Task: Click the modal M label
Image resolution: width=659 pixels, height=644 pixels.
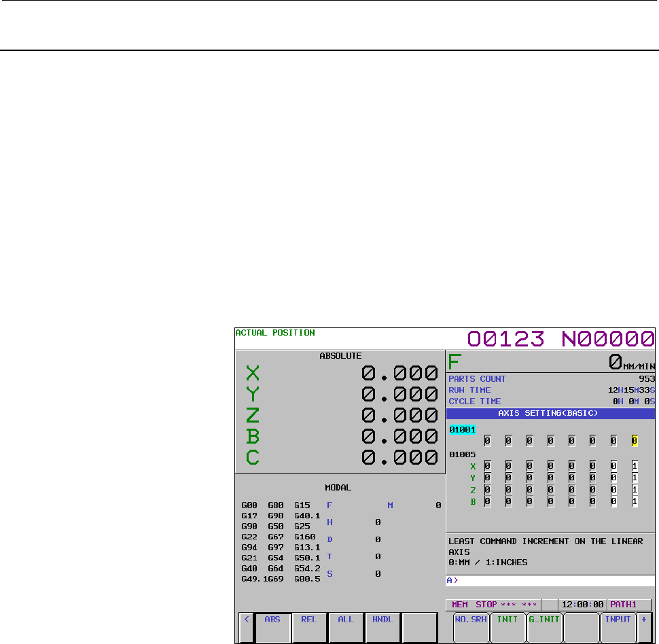Action: pos(390,505)
